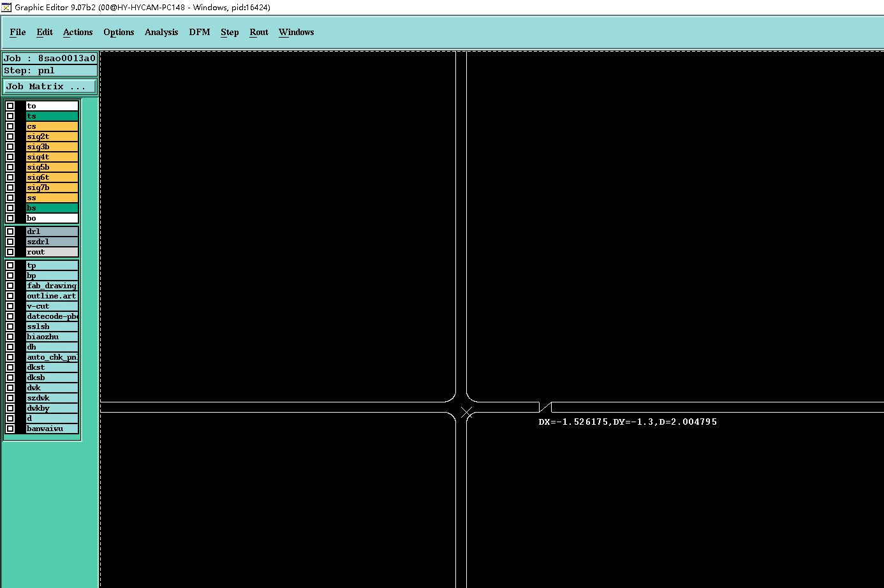Select the szdwk layer name
The image size is (884, 588).
click(52, 398)
